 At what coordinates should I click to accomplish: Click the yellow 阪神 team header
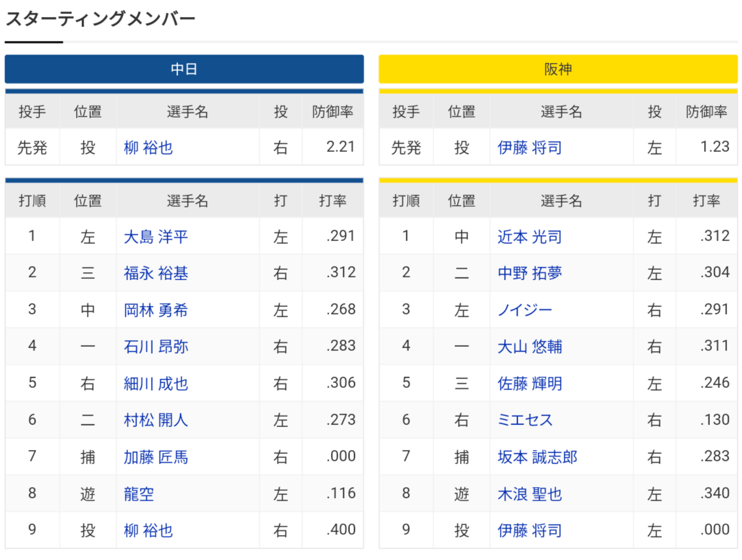pos(558,69)
